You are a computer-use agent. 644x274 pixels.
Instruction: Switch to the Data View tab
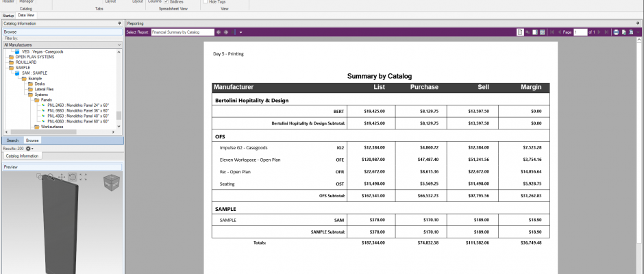[26, 15]
